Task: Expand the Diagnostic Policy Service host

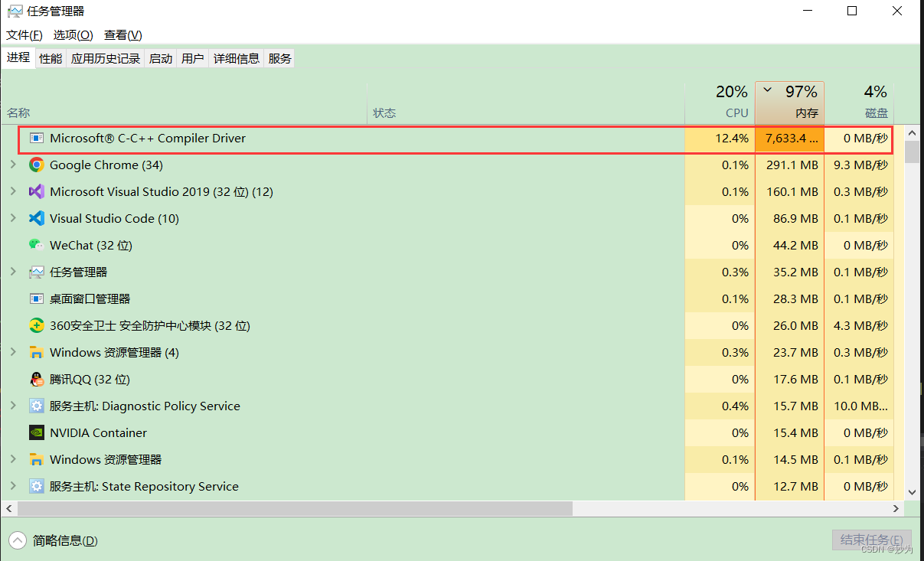Action: coord(13,406)
